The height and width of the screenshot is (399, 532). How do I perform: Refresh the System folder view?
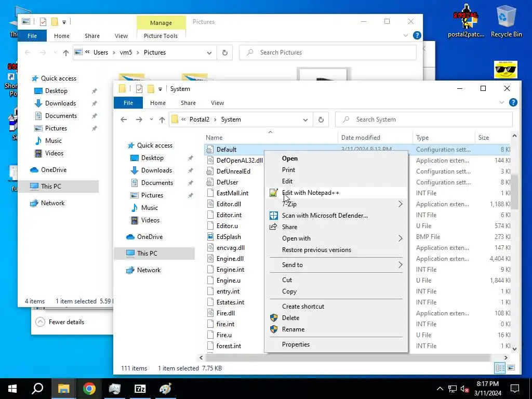[321, 120]
